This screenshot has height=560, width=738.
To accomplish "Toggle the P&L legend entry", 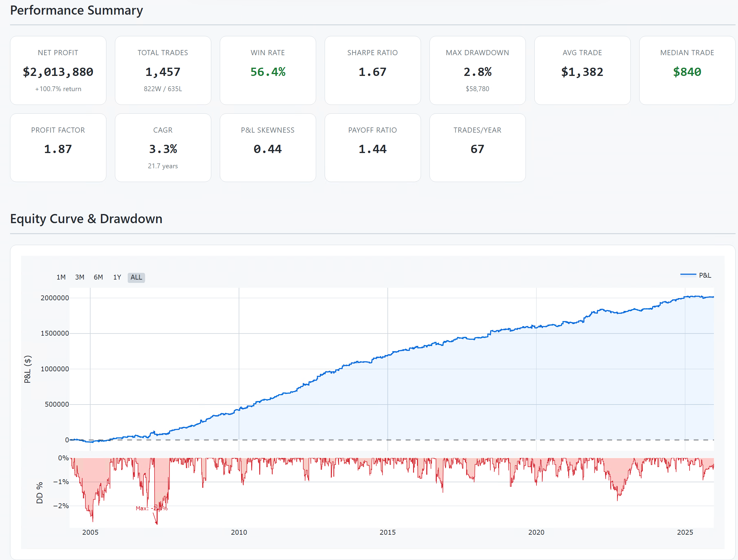I will 705,275.
